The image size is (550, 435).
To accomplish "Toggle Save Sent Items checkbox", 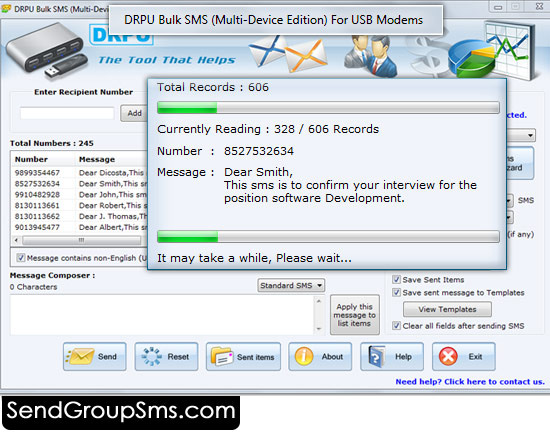I will click(396, 280).
